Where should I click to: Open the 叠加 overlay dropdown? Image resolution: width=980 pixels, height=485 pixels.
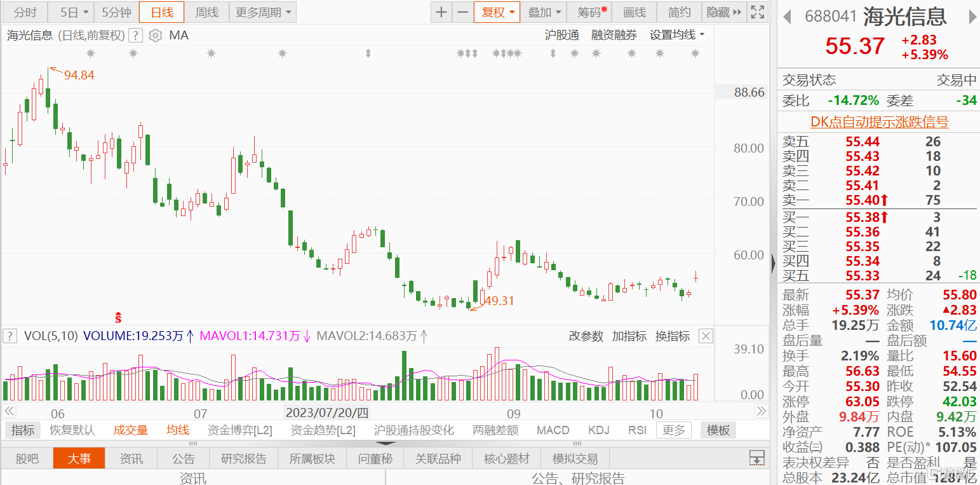(x=544, y=12)
